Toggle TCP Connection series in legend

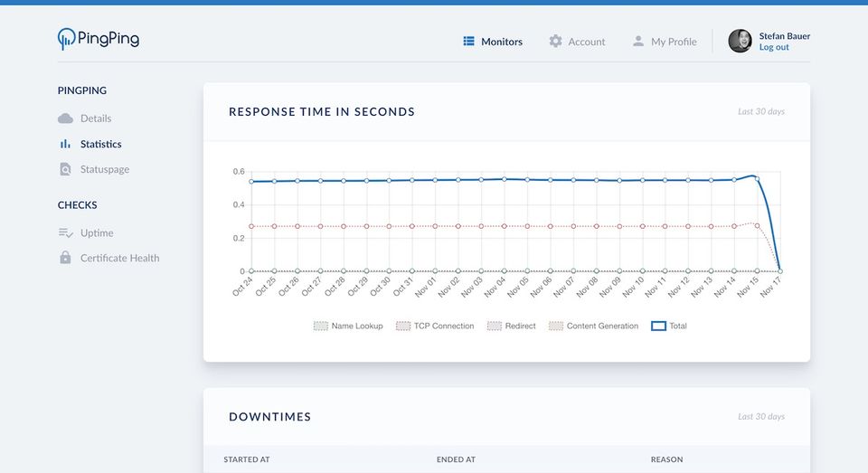point(435,326)
